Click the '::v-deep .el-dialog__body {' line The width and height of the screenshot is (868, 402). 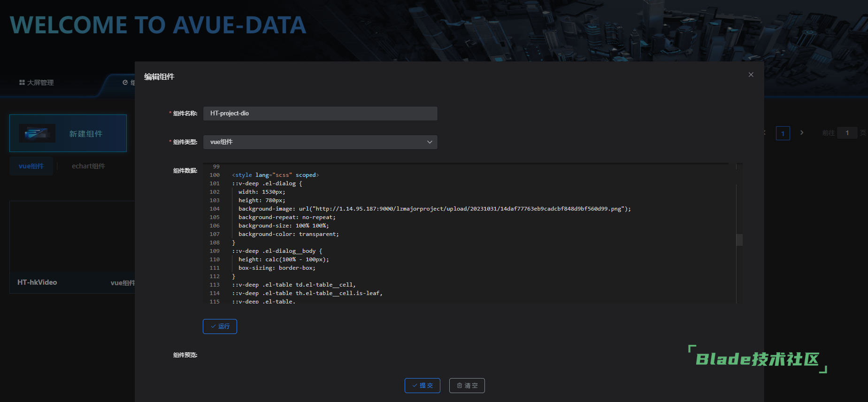[x=277, y=251]
